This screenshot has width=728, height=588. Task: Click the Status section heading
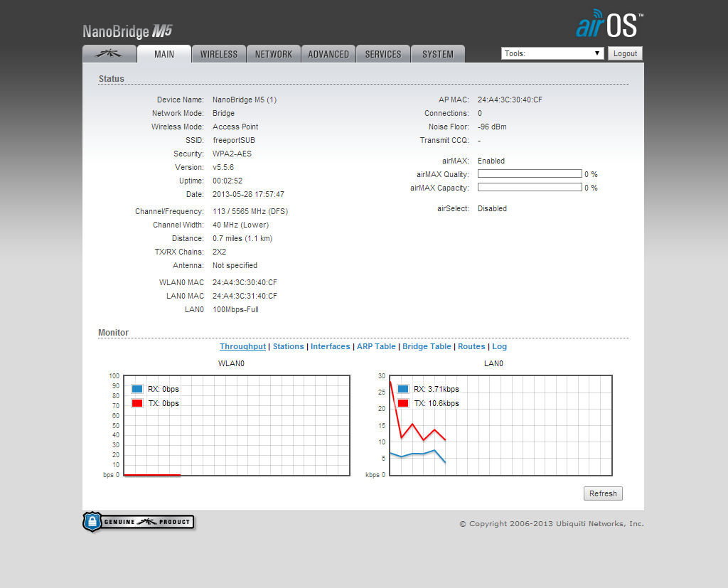click(x=112, y=79)
